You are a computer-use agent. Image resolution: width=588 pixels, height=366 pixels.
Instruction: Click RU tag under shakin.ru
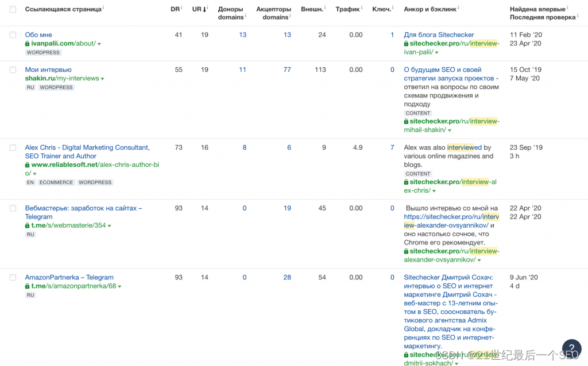click(30, 87)
